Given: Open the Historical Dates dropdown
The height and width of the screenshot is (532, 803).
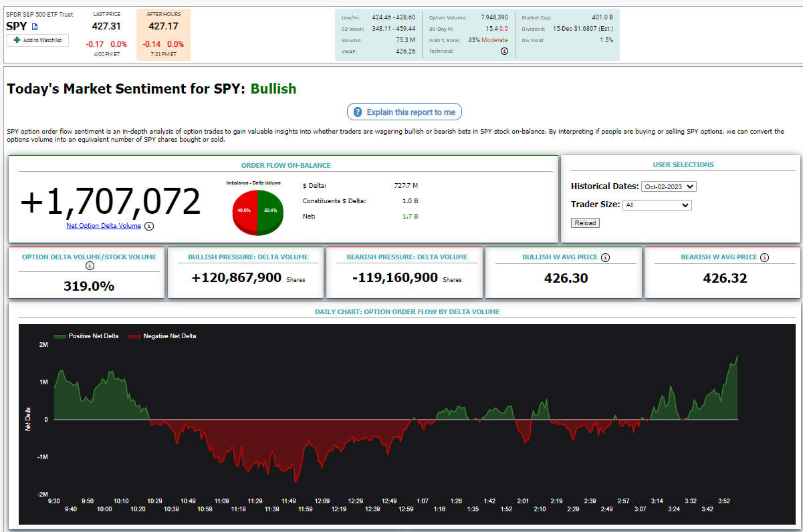Looking at the screenshot, I should [669, 186].
